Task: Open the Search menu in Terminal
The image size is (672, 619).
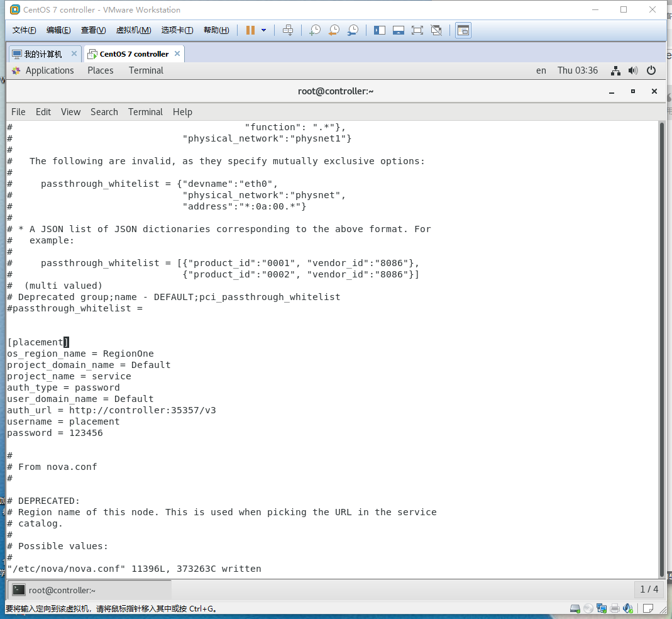Action: tap(104, 112)
